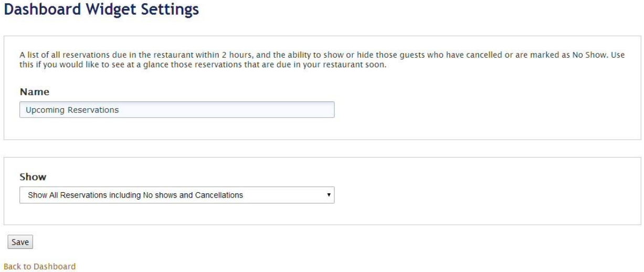Click the bold Name field label
Image resolution: width=644 pixels, height=272 pixels.
click(35, 92)
